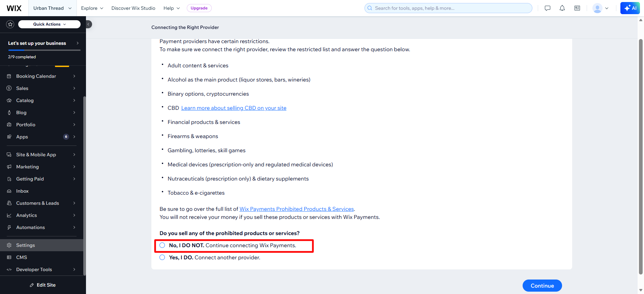Click the '2/9 completed' text

22,57
